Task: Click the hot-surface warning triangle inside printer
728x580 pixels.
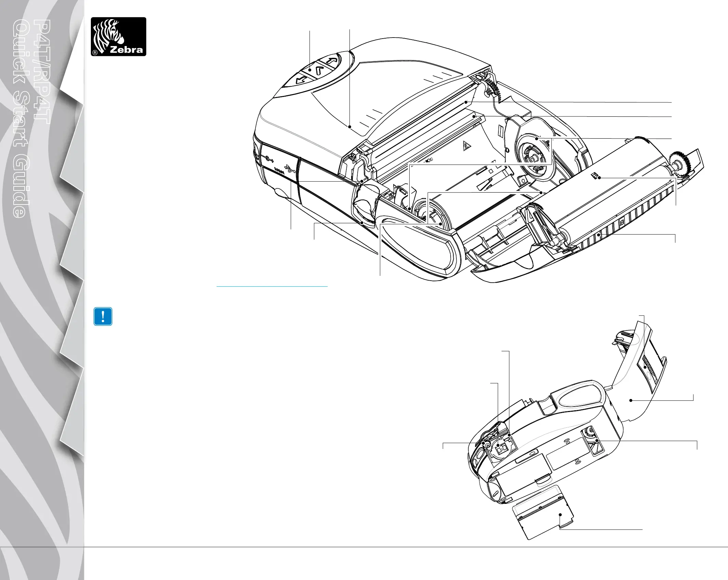Action: (x=466, y=146)
